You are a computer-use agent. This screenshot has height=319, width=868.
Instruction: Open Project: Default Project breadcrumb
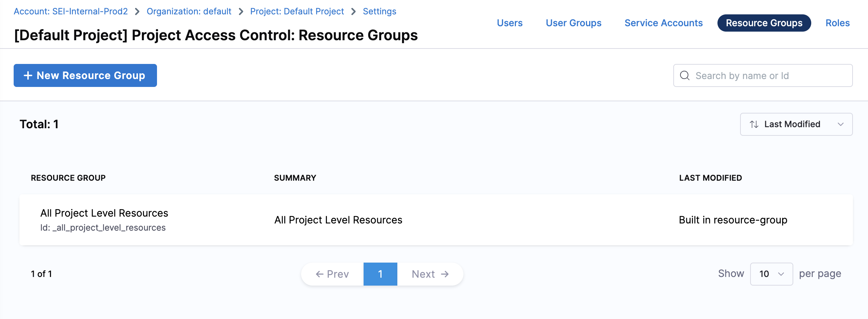tap(297, 11)
